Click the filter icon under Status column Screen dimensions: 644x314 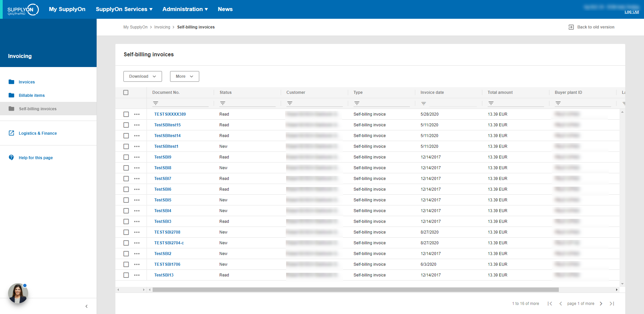[x=223, y=103]
